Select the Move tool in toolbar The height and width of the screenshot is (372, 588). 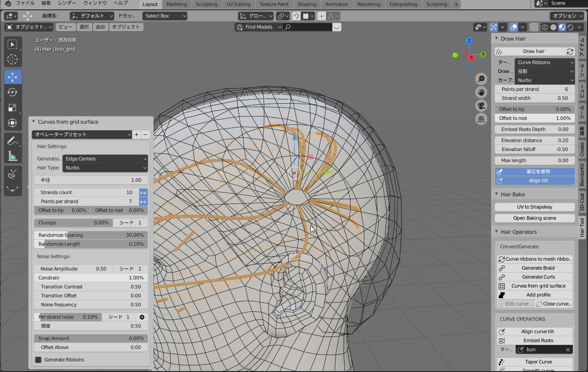[12, 77]
